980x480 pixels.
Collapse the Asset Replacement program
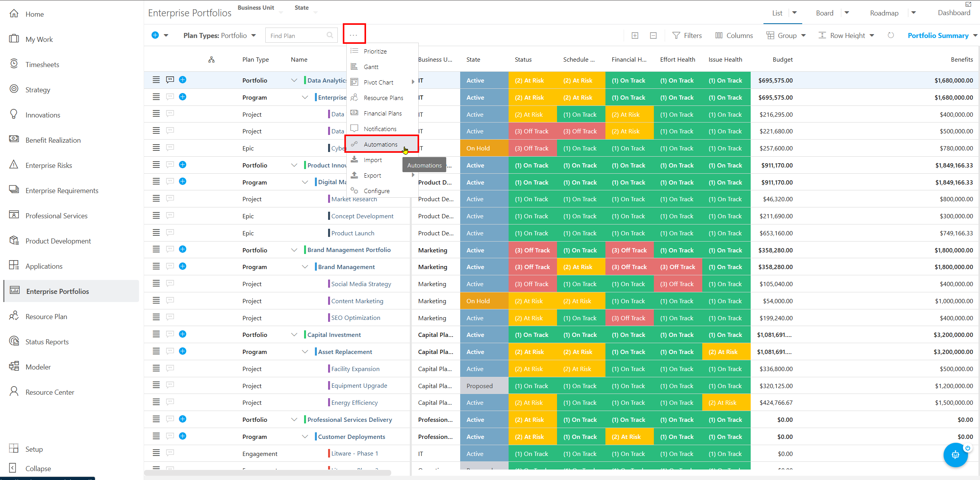pos(305,352)
